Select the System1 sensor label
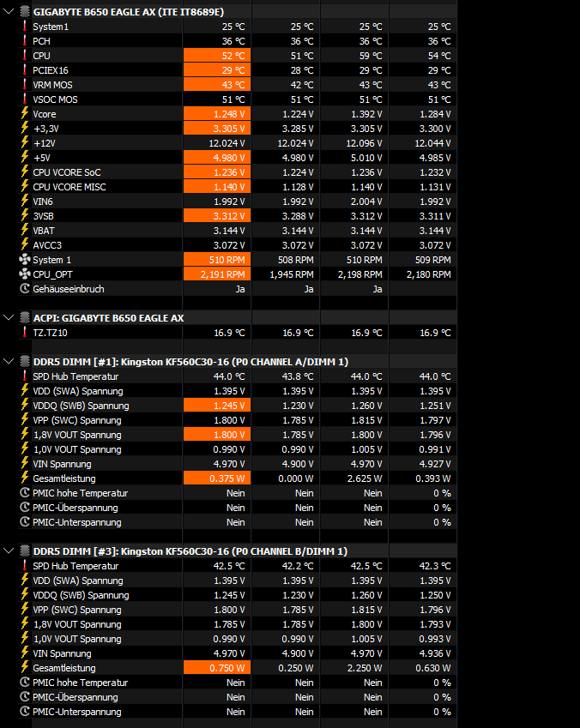Viewport: 580px width, 728px height. (51, 27)
